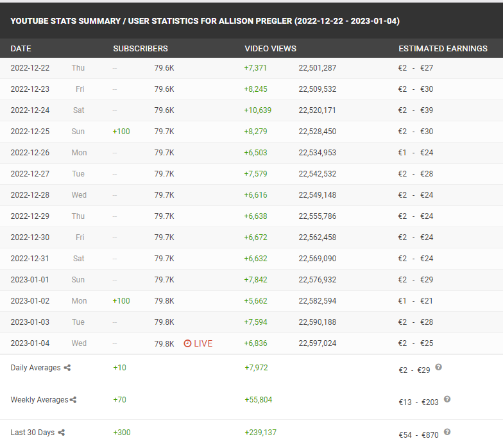Click the €2 - €25 earnings estimate
This screenshot has height=448, width=503.
(416, 343)
